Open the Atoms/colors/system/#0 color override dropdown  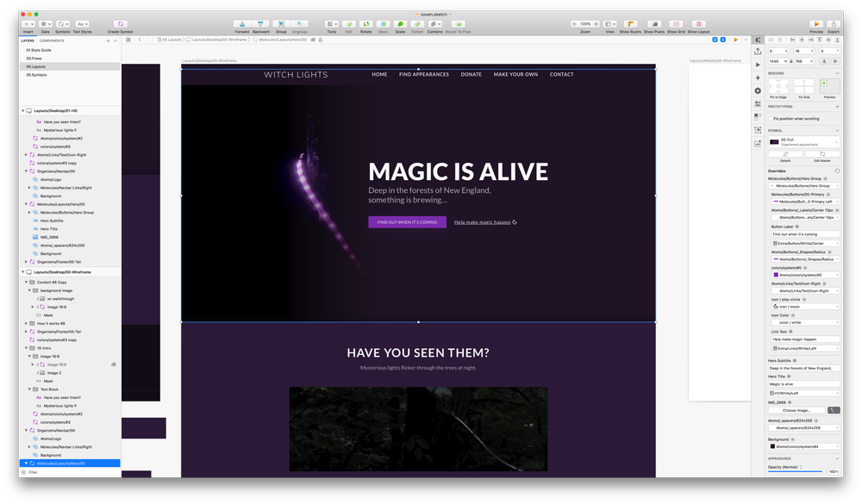(805, 275)
